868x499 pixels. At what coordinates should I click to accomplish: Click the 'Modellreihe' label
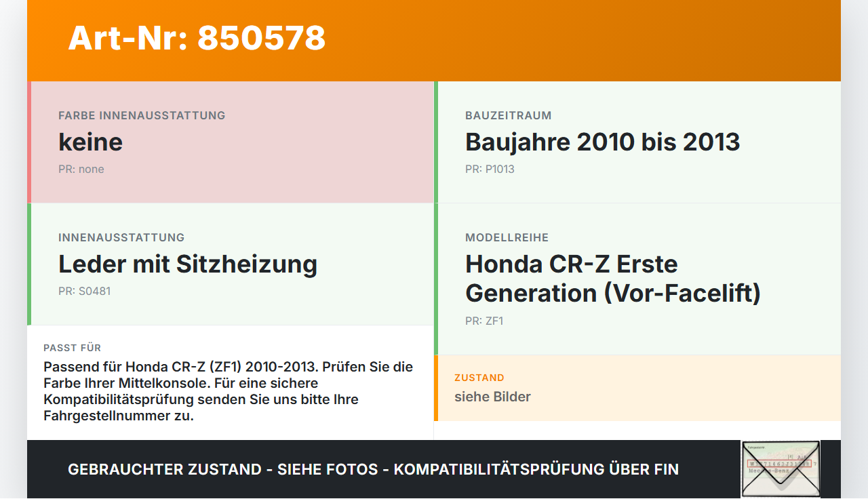pos(507,237)
